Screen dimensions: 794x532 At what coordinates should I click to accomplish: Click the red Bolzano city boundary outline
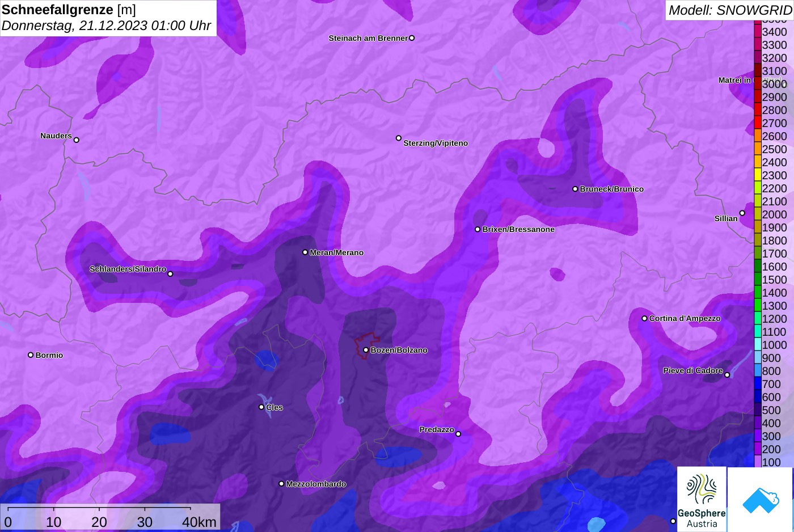pos(368,345)
